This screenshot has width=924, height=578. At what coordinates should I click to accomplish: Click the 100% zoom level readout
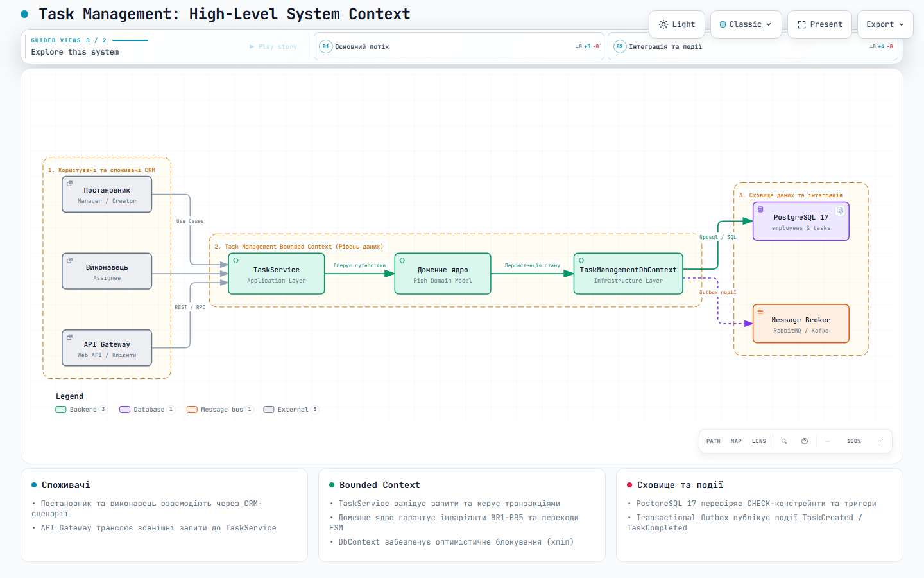[853, 441]
